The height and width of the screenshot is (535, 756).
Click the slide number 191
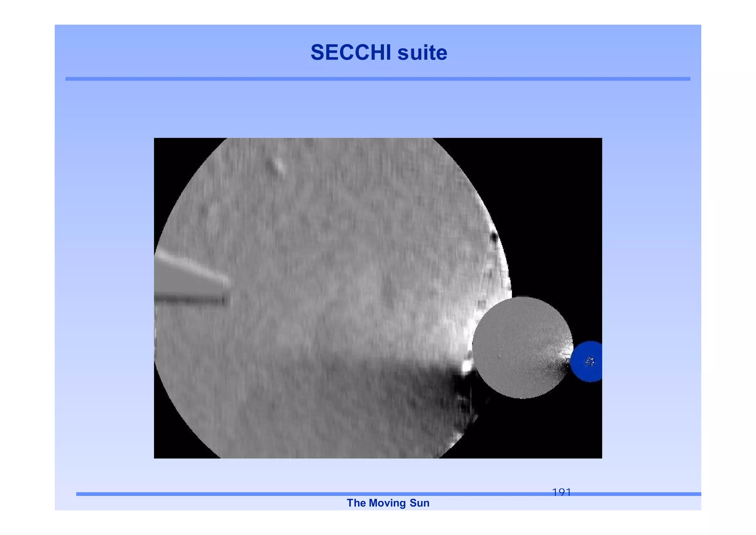point(561,492)
